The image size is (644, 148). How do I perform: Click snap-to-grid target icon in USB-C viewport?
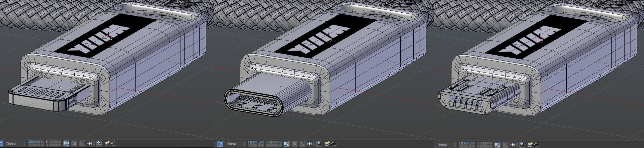pyautogui.click(x=319, y=144)
